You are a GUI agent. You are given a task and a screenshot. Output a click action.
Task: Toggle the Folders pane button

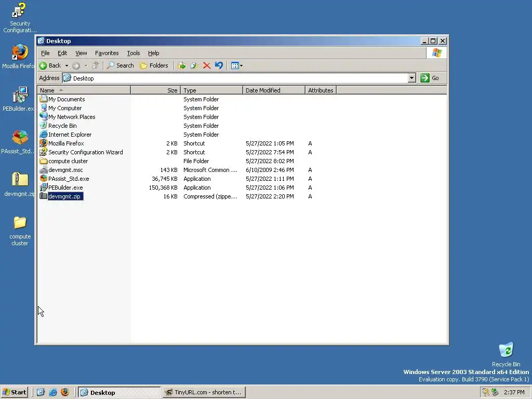tap(154, 65)
